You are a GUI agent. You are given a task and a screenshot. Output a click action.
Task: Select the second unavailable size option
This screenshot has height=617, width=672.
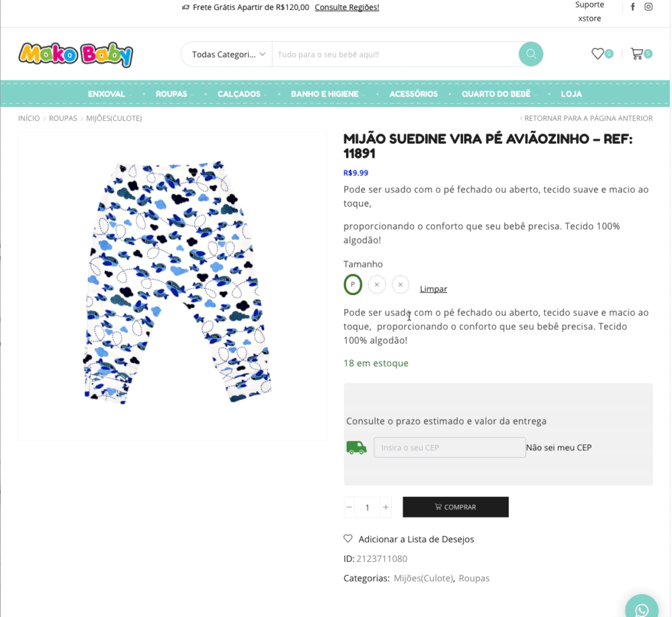coord(376,285)
